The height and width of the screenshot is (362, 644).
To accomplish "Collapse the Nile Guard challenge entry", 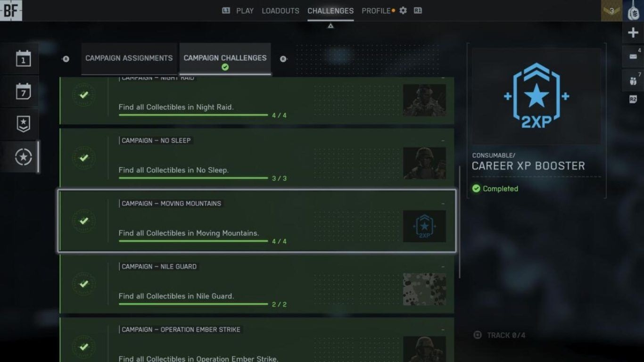I will pyautogui.click(x=443, y=267).
